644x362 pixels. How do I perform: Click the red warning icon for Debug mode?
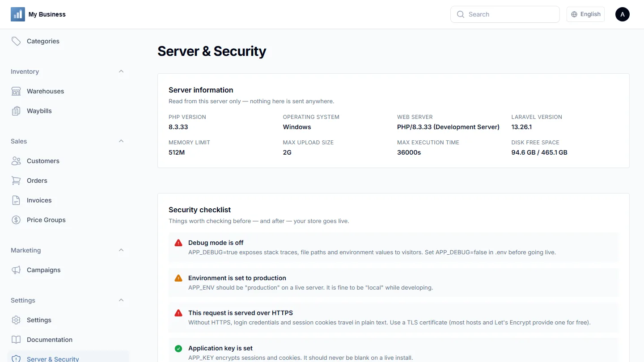coord(178,243)
